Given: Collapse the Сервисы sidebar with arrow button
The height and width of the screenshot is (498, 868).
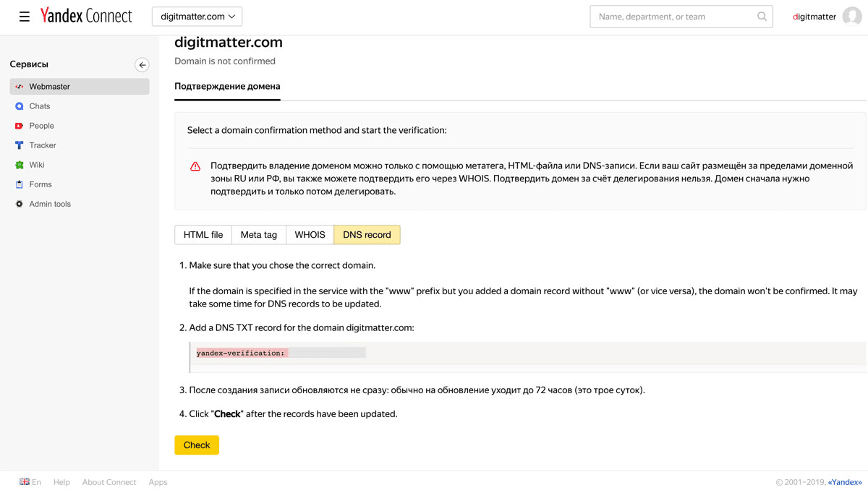Looking at the screenshot, I should click(142, 65).
